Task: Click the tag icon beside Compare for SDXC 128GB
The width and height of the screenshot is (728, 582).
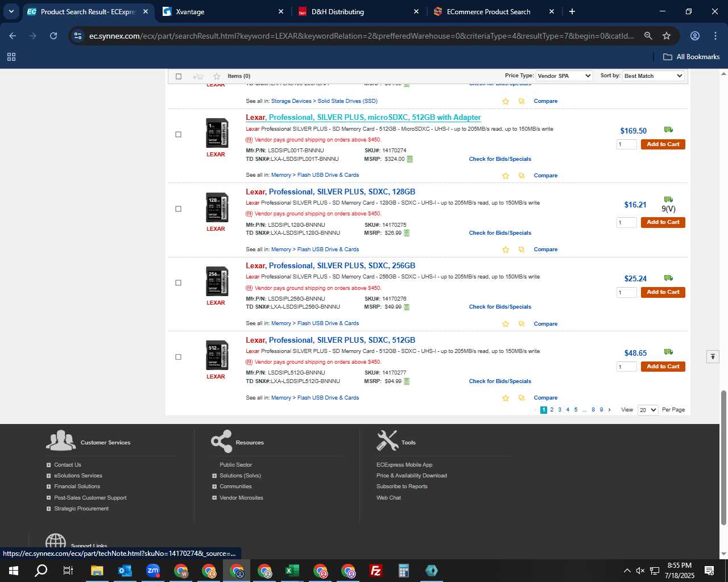Action: coord(522,250)
